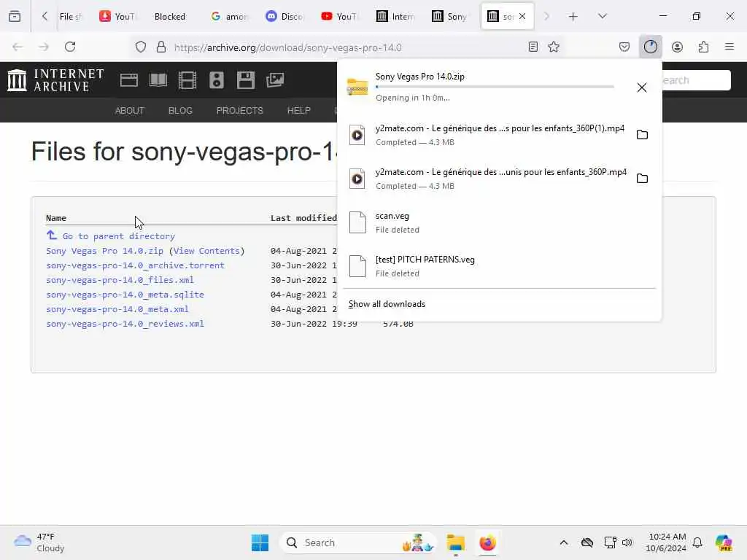Image resolution: width=747 pixels, height=560 pixels.
Task: Open the HELP nav link
Action: 298,111
